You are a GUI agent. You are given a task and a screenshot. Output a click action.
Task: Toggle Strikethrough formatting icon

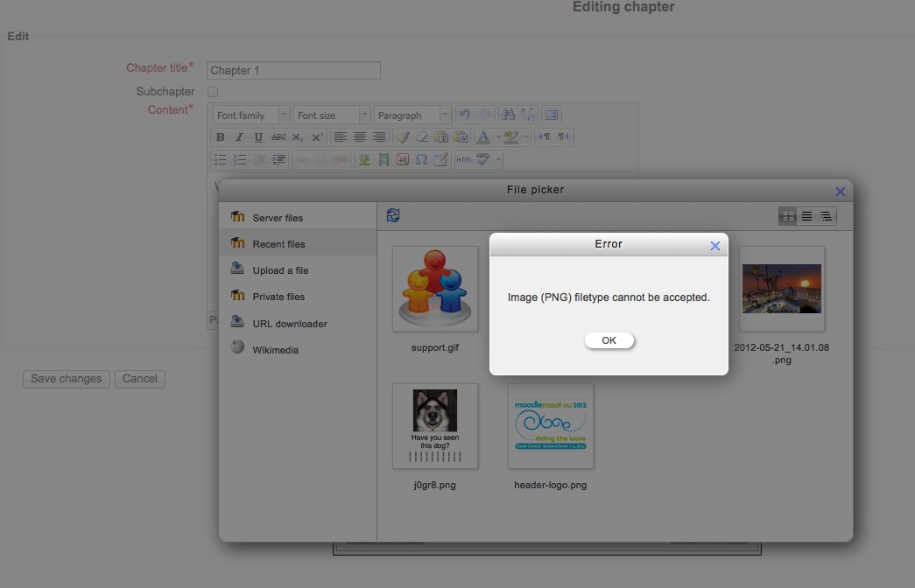tap(278, 137)
